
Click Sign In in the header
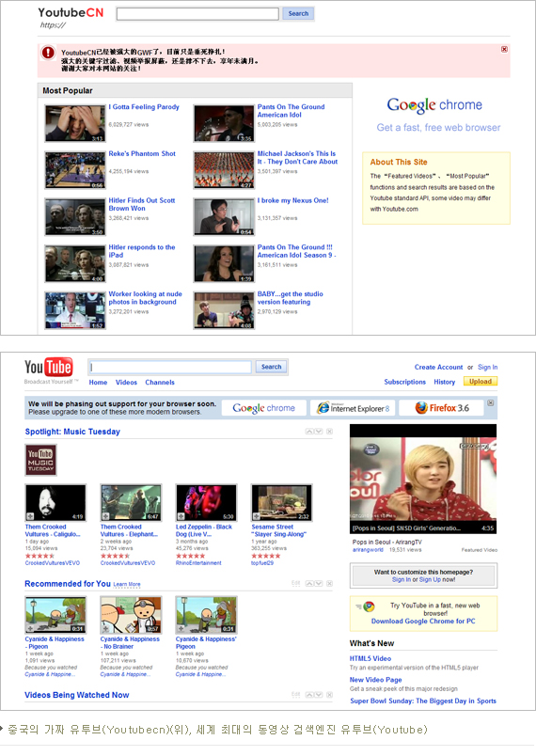click(x=488, y=368)
